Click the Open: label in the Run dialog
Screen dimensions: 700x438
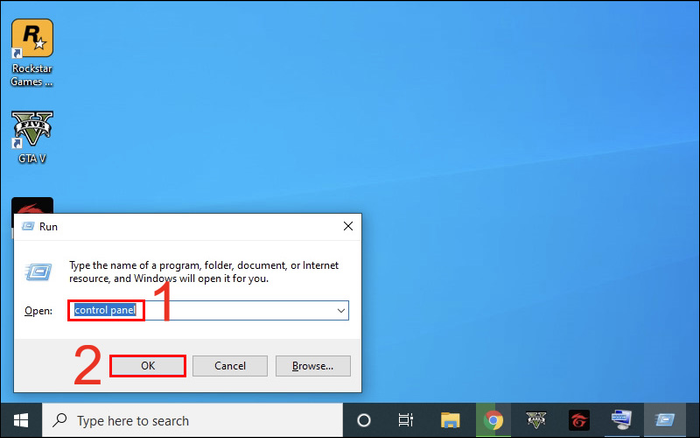pyautogui.click(x=38, y=311)
